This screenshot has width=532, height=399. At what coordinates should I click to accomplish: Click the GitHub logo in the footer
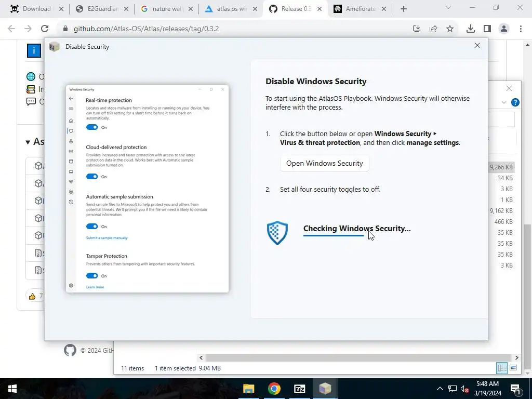[x=70, y=350]
